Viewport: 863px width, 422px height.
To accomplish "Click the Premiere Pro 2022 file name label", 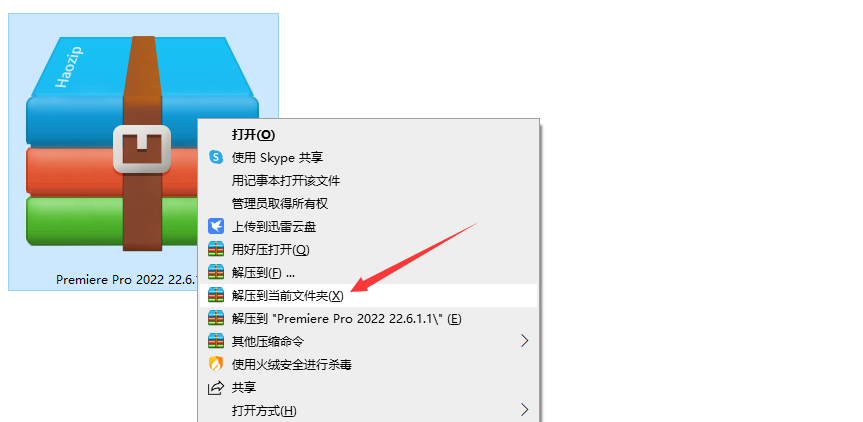I will 127,279.
